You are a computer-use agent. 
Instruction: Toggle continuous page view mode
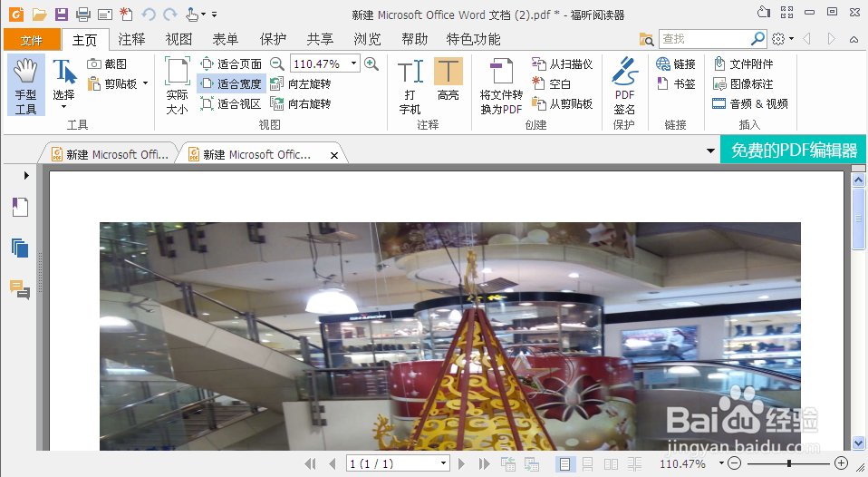(x=588, y=463)
